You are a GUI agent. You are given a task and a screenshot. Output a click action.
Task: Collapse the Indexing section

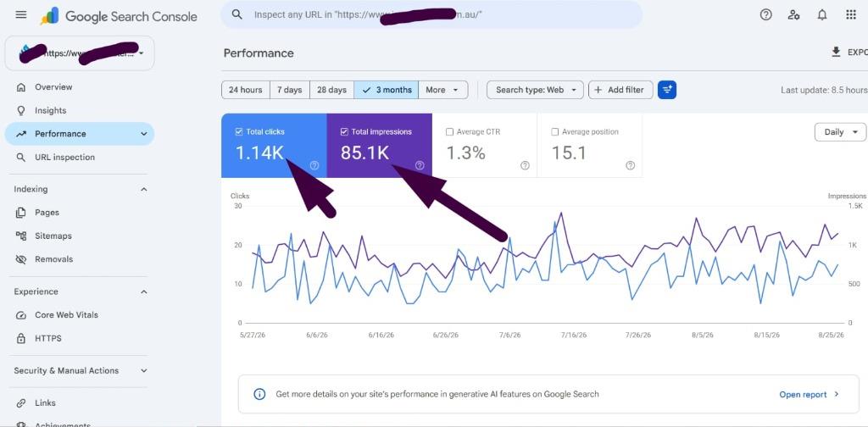pos(144,189)
